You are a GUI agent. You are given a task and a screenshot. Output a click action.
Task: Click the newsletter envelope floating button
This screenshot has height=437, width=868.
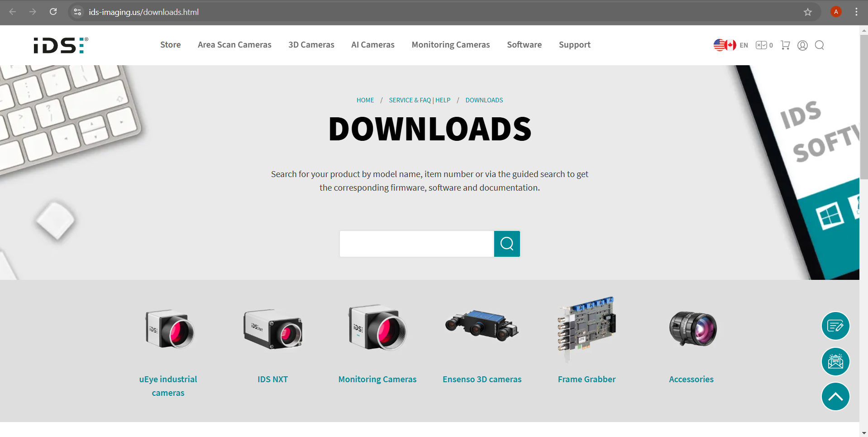(835, 361)
